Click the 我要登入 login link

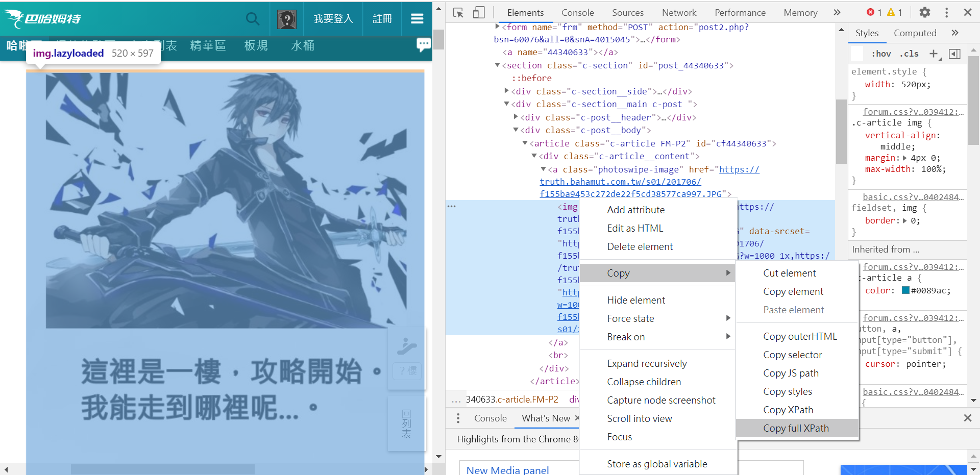pos(333,19)
